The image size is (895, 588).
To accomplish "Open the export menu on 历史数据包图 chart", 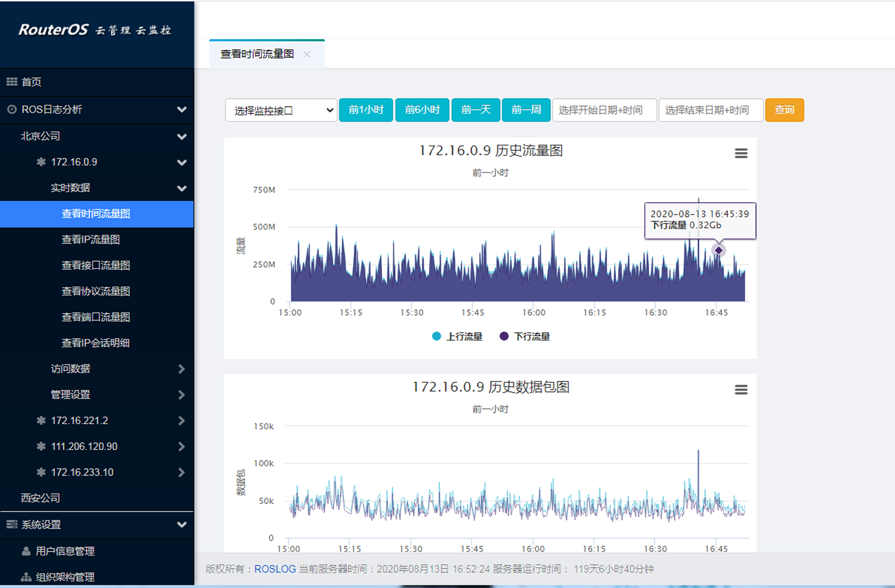I will 740,389.
